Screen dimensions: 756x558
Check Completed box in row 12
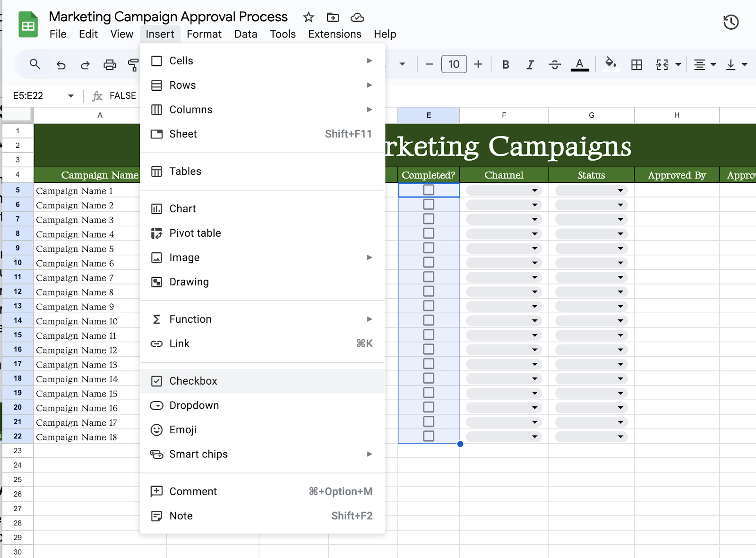pyautogui.click(x=429, y=292)
